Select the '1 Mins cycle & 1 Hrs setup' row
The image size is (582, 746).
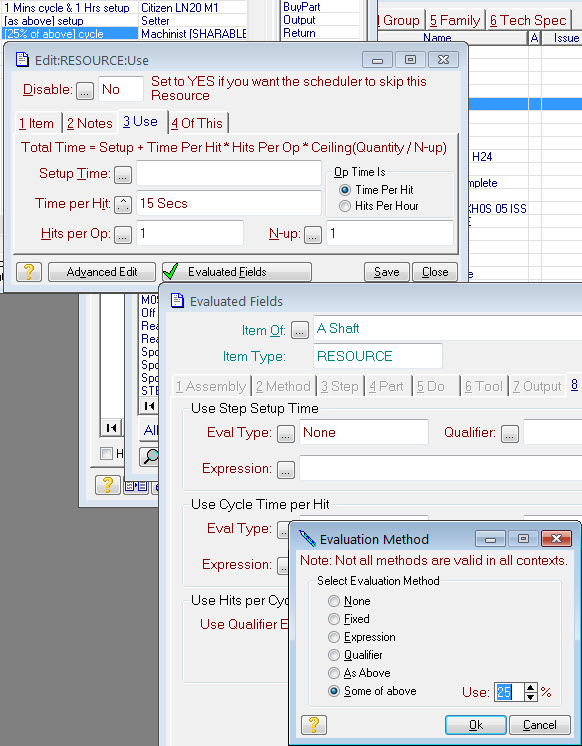[69, 8]
